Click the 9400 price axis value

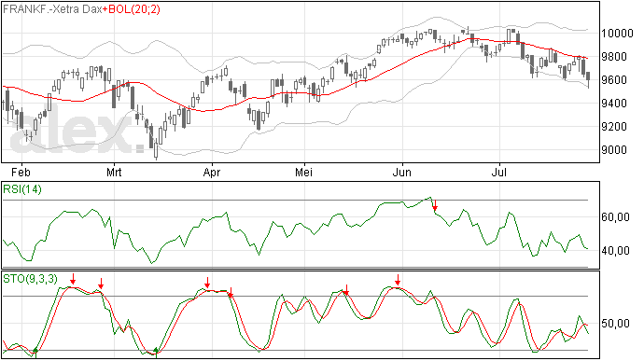614,104
